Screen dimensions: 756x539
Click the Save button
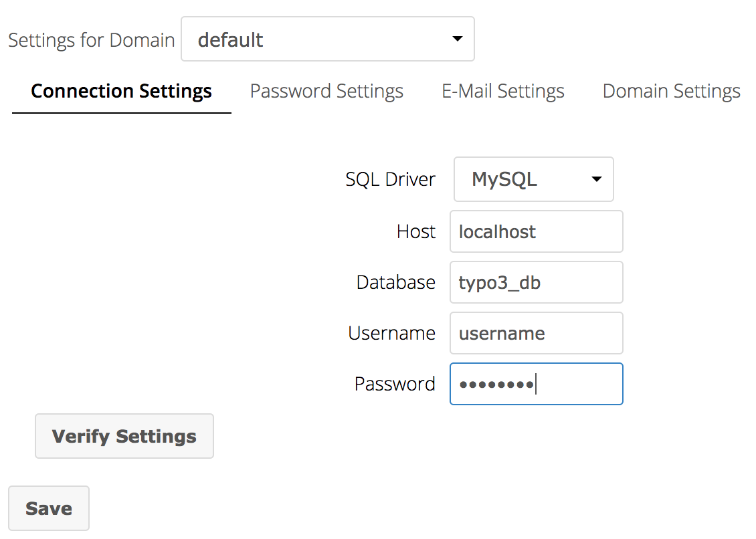pos(49,508)
